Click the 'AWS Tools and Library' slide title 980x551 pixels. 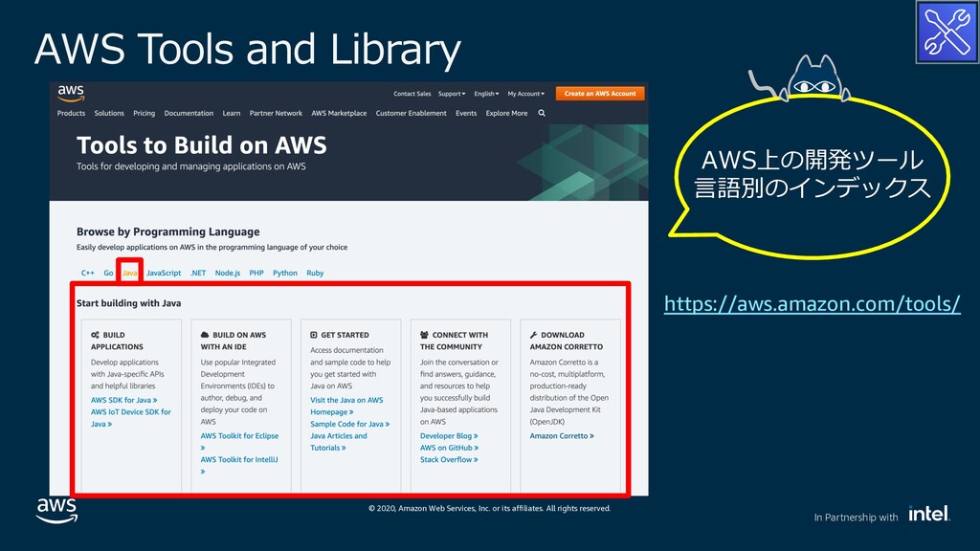click(x=248, y=50)
